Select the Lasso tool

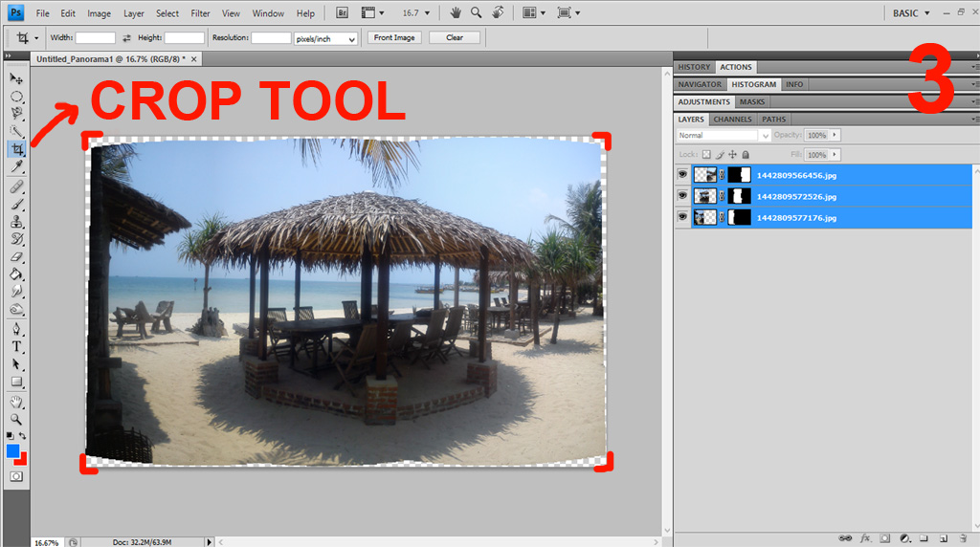pos(16,114)
